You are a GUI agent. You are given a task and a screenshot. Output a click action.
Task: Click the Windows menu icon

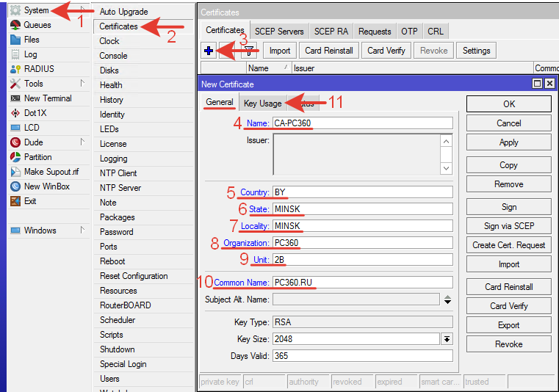point(15,231)
